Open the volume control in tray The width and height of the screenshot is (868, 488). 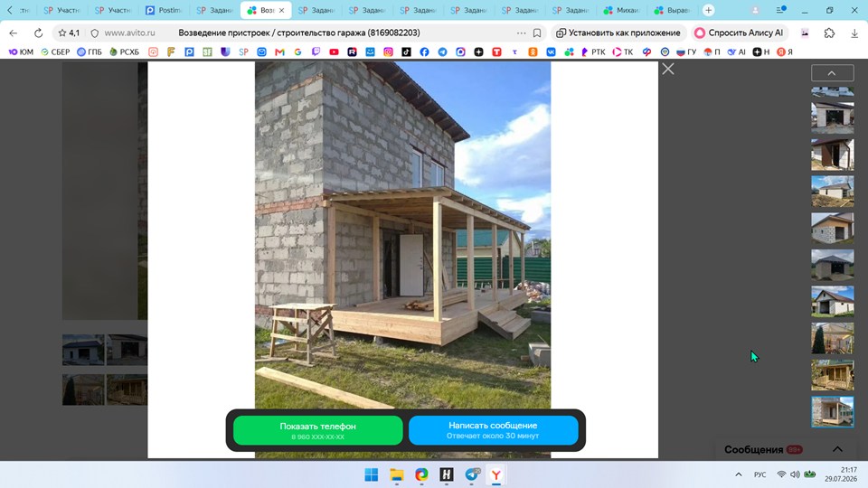[x=795, y=474]
